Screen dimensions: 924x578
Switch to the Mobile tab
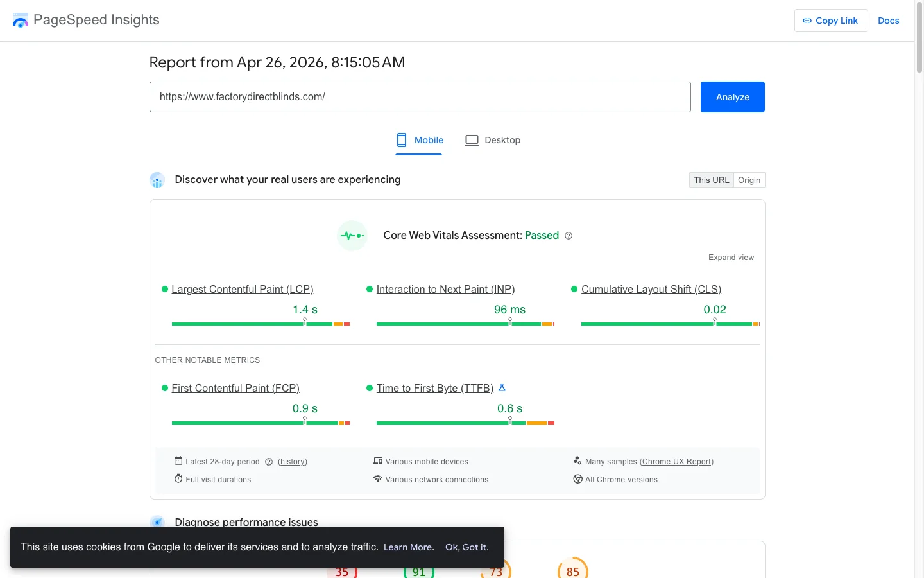[x=420, y=140]
